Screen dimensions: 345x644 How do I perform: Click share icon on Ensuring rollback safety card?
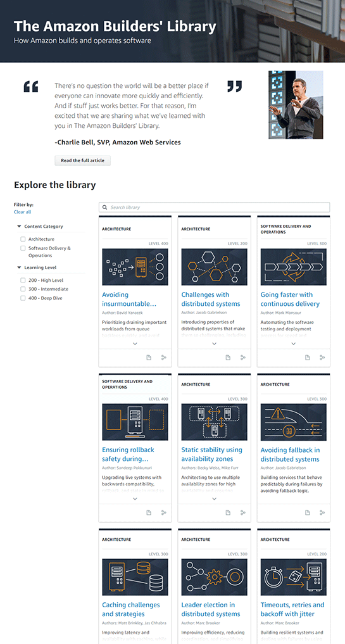(163, 512)
